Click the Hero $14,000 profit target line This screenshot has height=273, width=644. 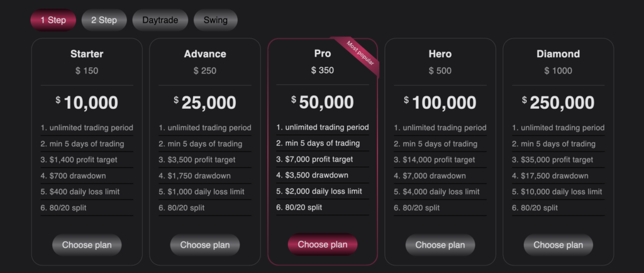coord(440,160)
